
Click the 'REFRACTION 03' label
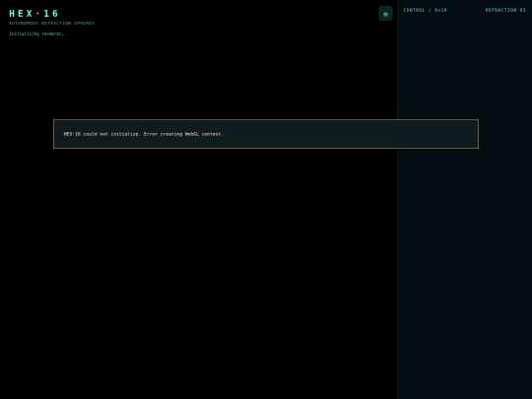click(x=505, y=10)
